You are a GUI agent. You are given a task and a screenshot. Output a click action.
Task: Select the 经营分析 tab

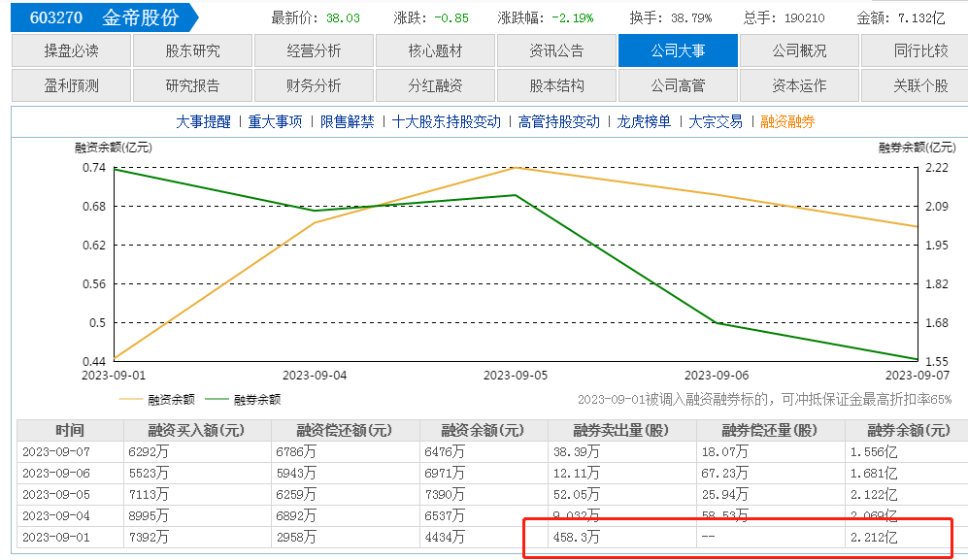click(314, 51)
